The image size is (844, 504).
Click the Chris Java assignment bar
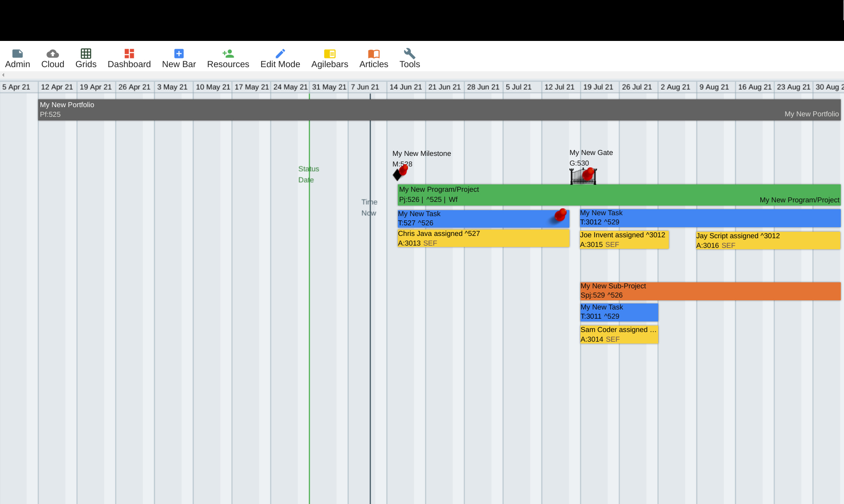tap(483, 238)
